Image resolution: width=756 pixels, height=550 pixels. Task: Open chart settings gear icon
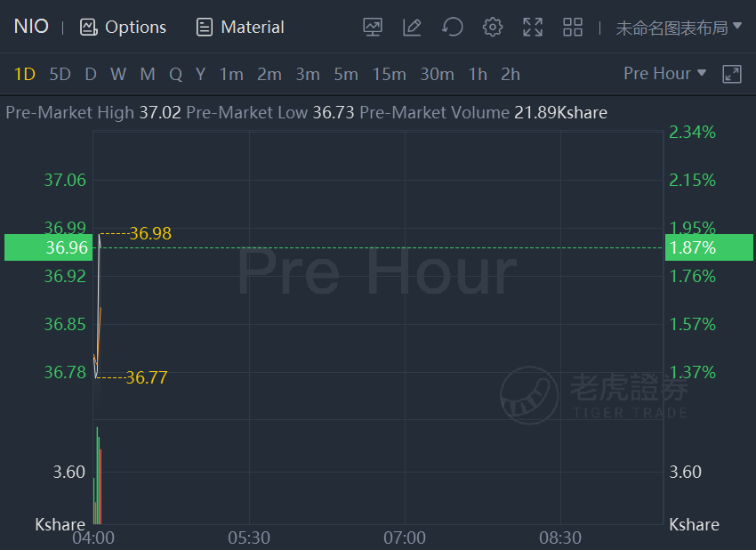492,27
